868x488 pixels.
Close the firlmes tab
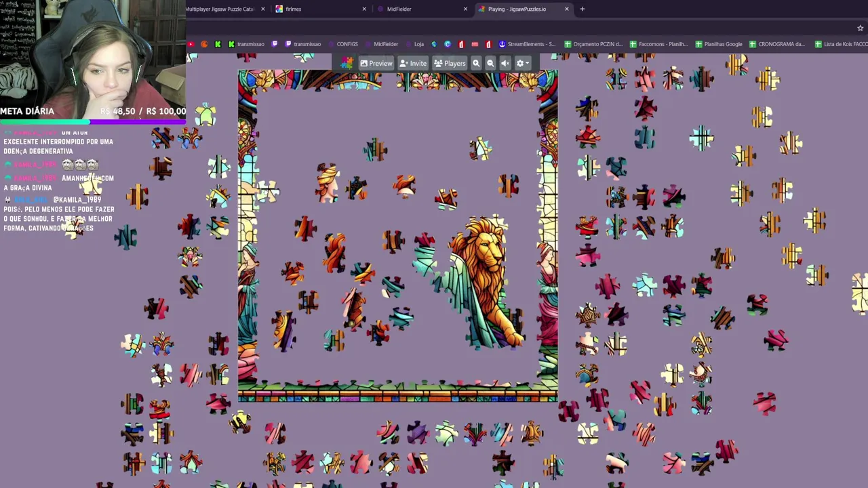pyautogui.click(x=364, y=9)
